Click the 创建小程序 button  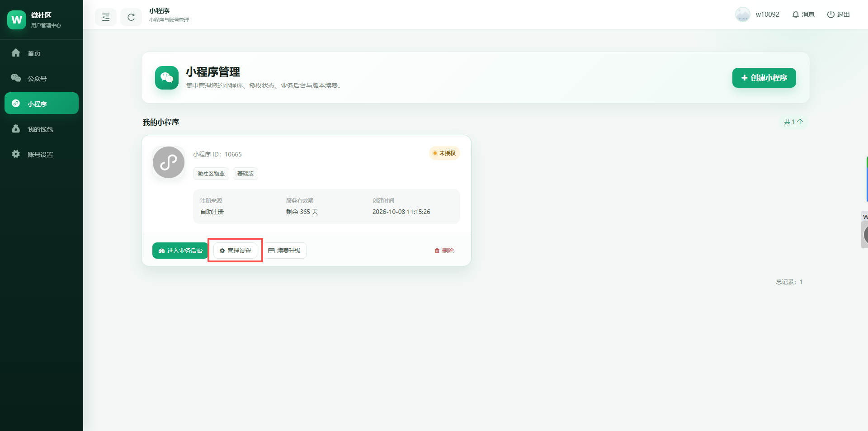[764, 78]
